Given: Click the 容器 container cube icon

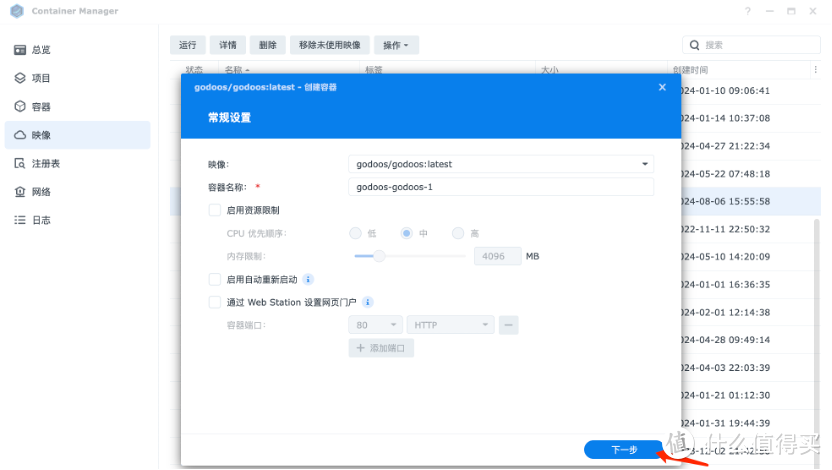Looking at the screenshot, I should pos(20,106).
